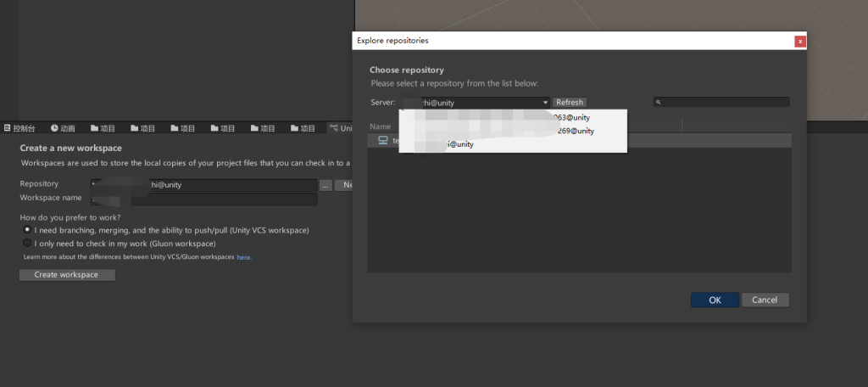The image size is (868, 387).
Task: Open the 'here' workspace differences link
Action: click(x=243, y=256)
